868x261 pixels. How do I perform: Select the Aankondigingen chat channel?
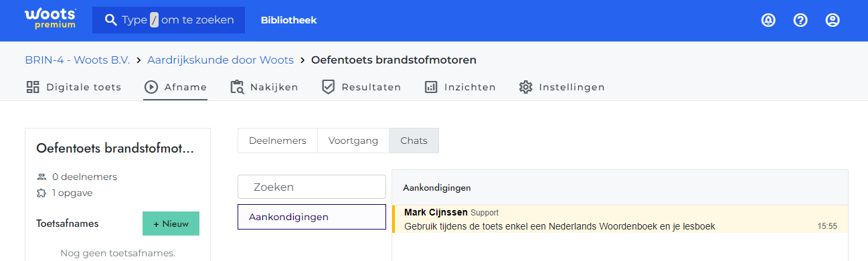coord(312,217)
